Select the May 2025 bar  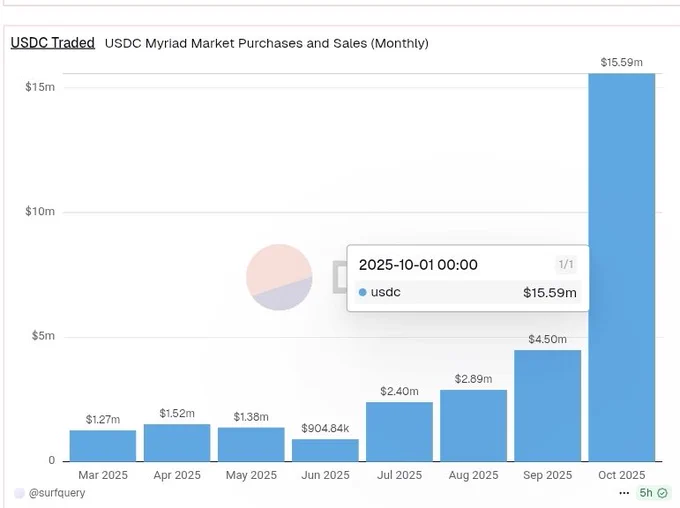click(x=251, y=444)
